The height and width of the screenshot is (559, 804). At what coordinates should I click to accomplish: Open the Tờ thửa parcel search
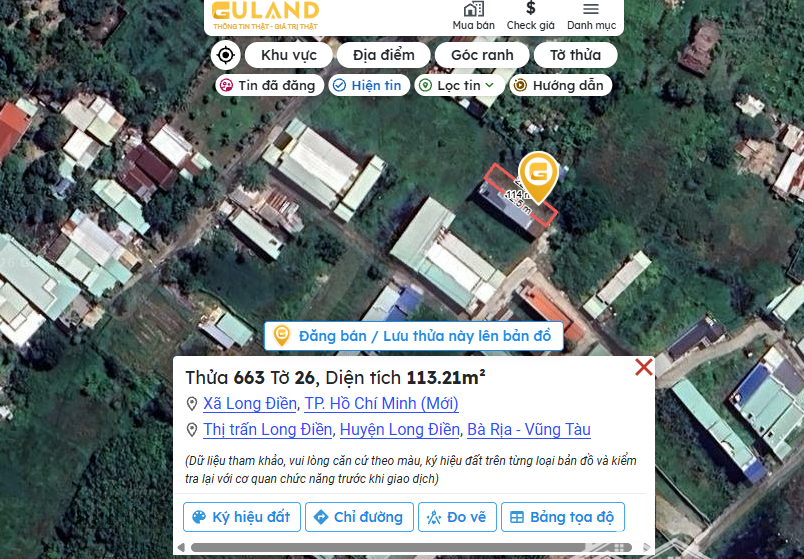575,55
